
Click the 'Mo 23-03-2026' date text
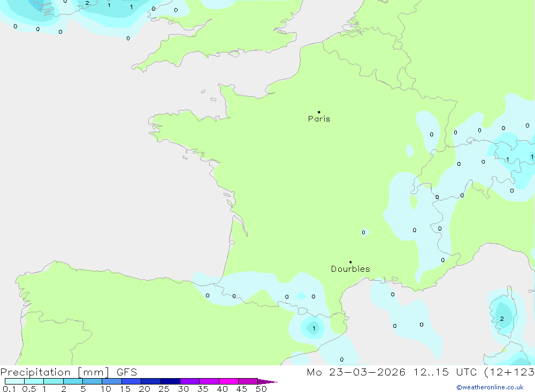[x=356, y=372]
